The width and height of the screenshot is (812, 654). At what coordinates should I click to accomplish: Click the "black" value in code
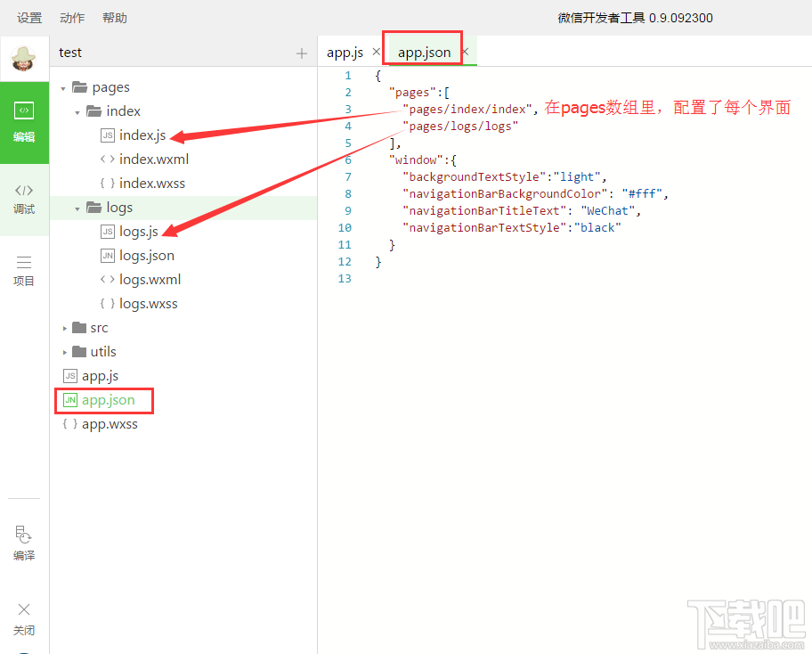click(x=597, y=228)
